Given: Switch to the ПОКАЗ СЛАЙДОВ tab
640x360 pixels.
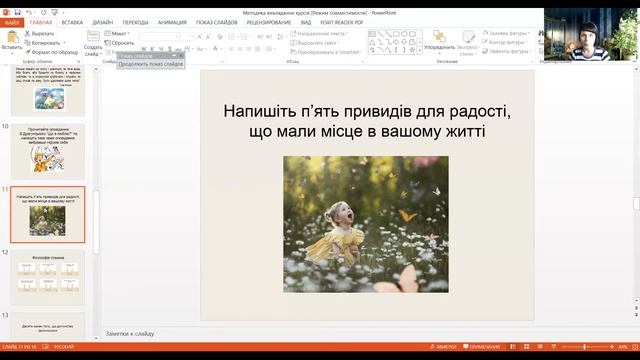Looking at the screenshot, I should (x=217, y=22).
